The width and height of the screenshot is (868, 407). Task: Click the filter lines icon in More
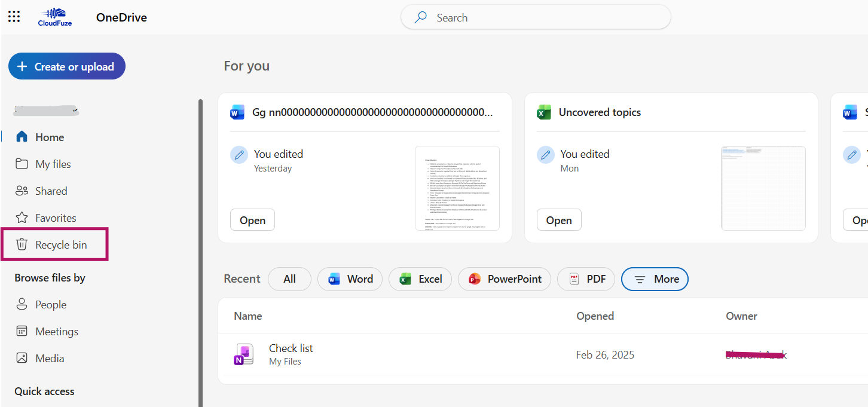pos(640,279)
